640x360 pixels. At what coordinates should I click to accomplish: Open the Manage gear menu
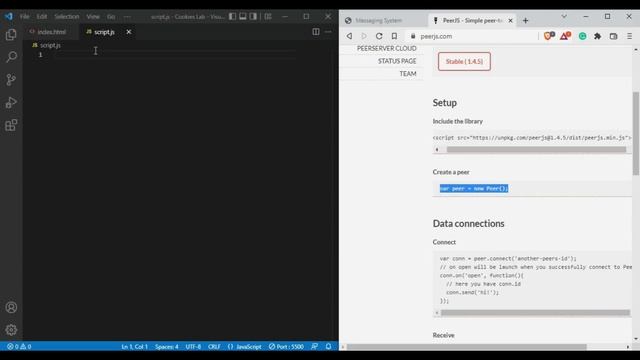pyautogui.click(x=11, y=329)
